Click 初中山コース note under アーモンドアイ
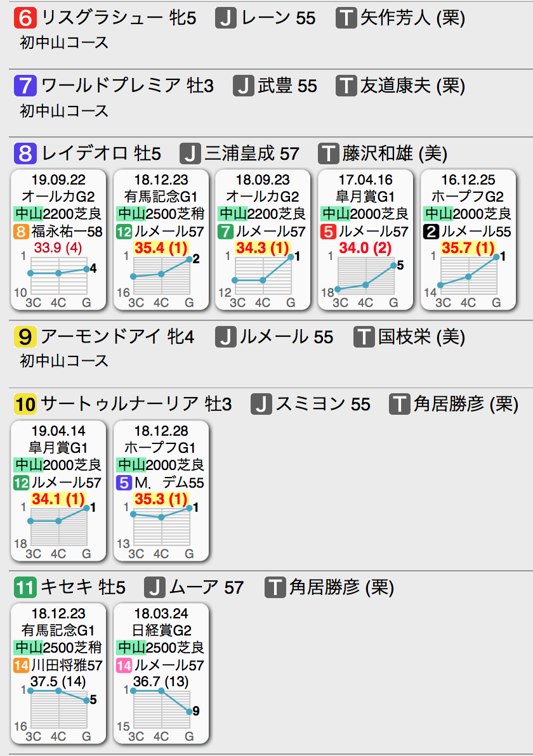This screenshot has height=756, width=533. click(64, 361)
